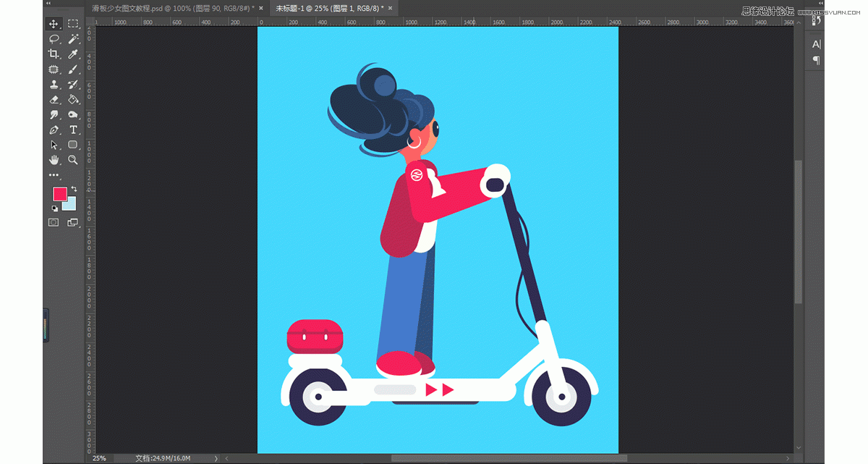Select the Rectangular Marquee tool
This screenshot has width=868, height=464.
pyautogui.click(x=73, y=24)
